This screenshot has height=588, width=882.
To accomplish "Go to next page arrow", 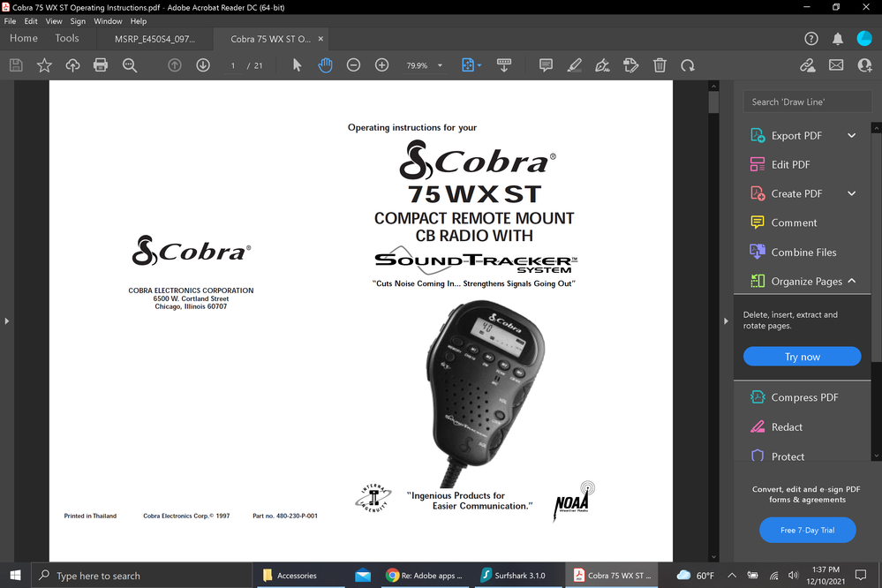I will (203, 65).
